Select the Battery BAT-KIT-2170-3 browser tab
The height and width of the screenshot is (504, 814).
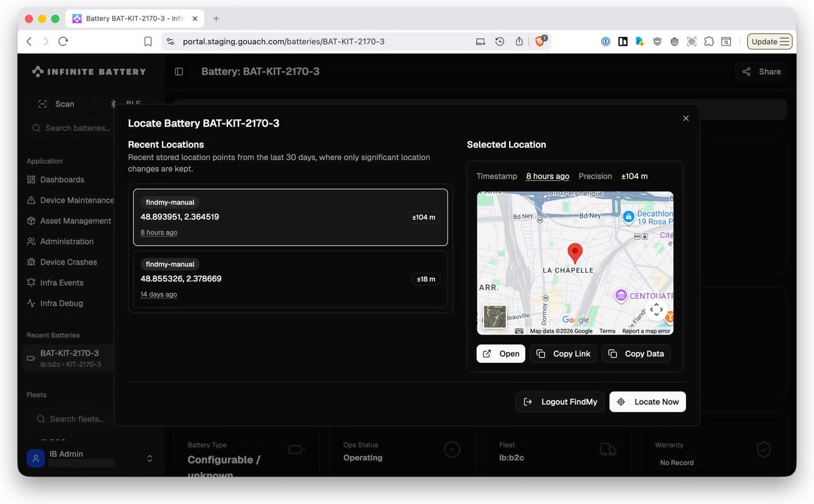pos(135,18)
